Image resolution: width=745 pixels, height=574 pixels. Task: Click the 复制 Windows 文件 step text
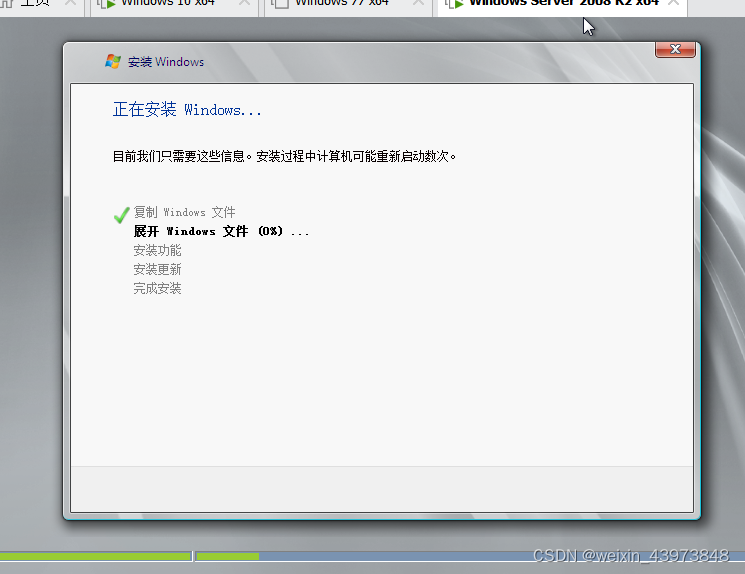[x=184, y=212]
